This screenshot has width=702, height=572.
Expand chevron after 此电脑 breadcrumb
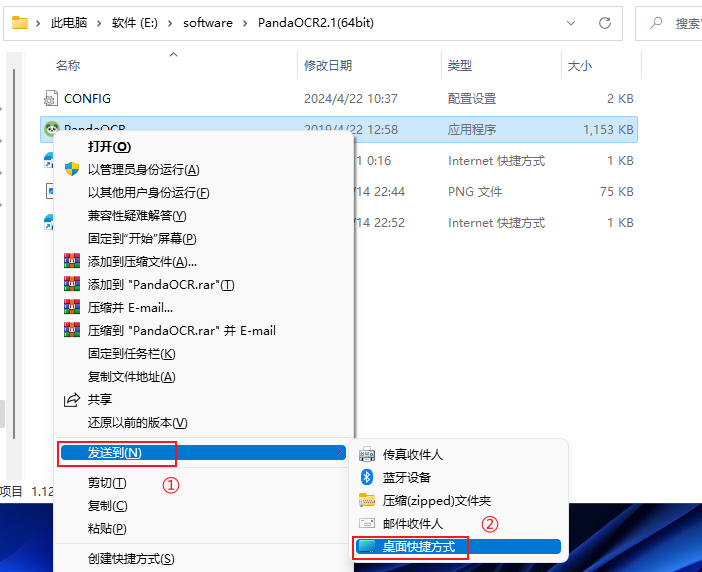point(99,23)
